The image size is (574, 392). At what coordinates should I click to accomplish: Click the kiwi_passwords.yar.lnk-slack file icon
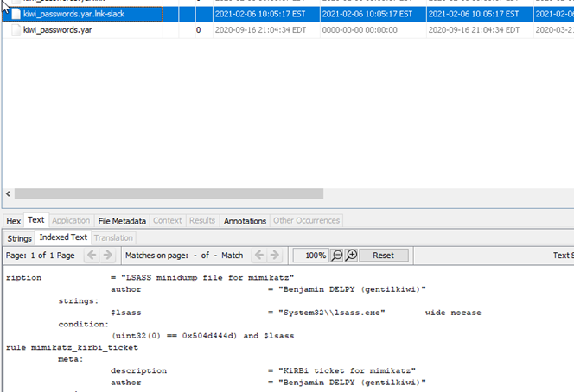click(x=16, y=15)
